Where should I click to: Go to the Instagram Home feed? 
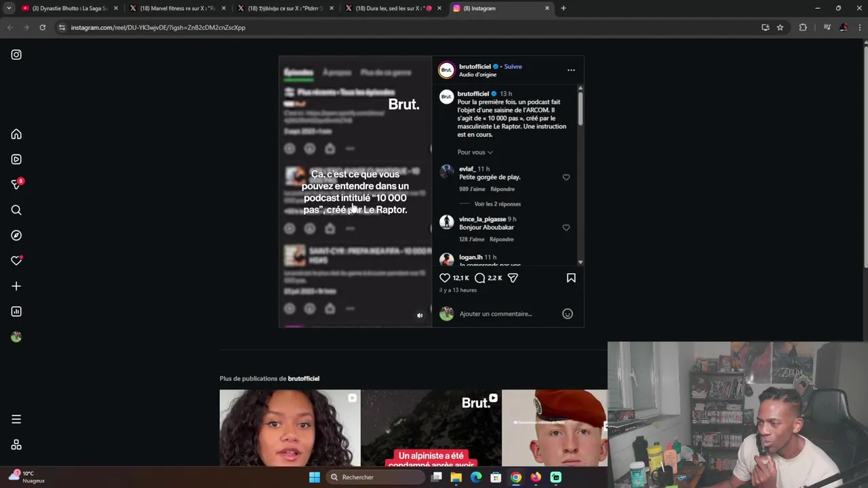click(x=16, y=134)
